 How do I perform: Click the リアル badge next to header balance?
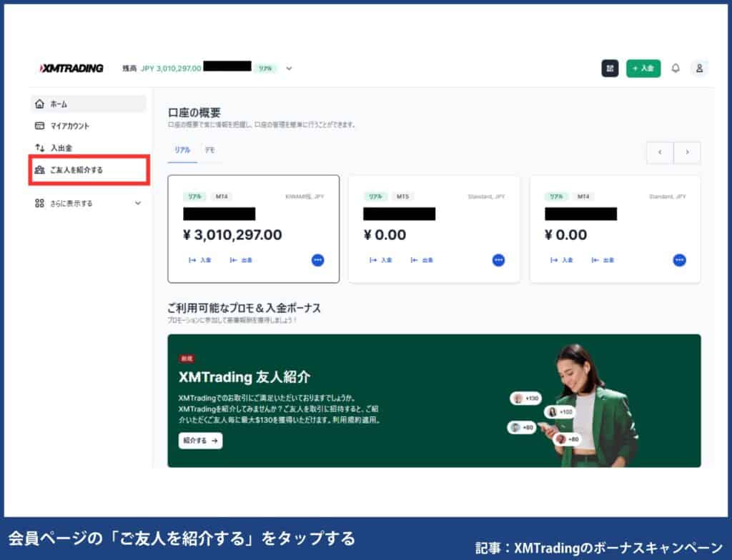pyautogui.click(x=266, y=68)
